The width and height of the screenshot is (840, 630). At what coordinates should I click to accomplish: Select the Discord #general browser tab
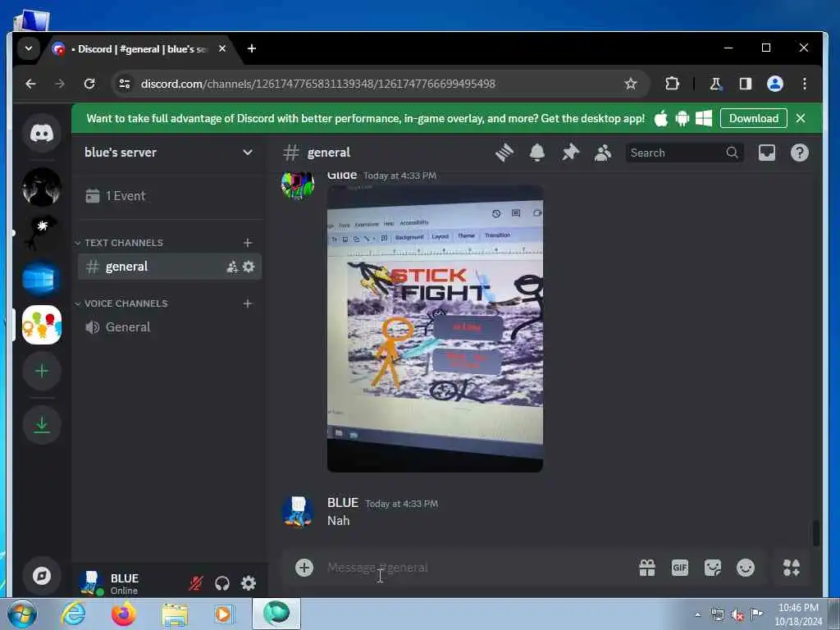141,48
